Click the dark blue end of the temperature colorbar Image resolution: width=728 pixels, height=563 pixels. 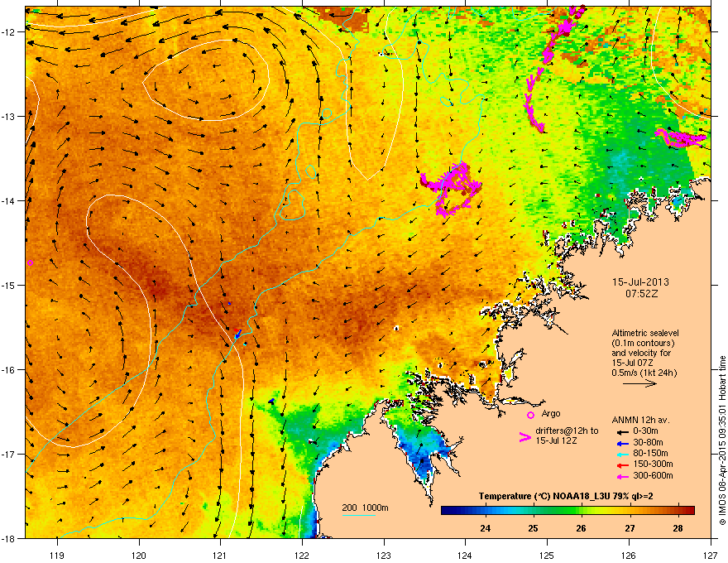click(448, 510)
